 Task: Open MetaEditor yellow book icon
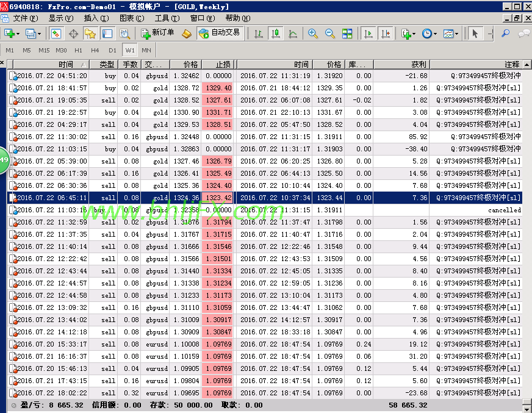tap(186, 34)
